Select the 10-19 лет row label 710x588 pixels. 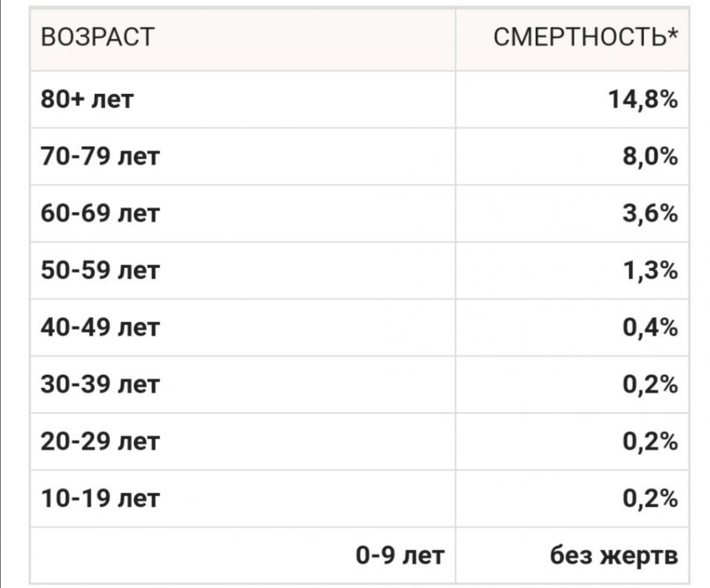[x=100, y=498]
